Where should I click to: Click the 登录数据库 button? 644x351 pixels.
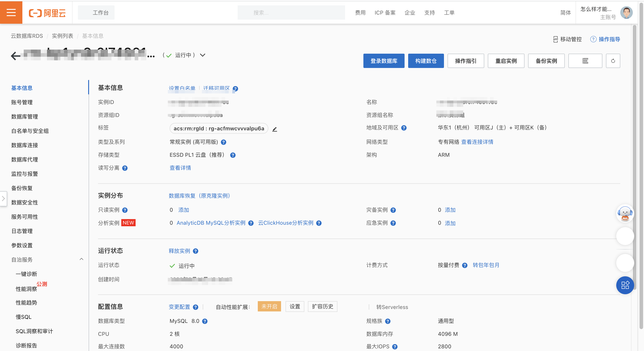384,61
